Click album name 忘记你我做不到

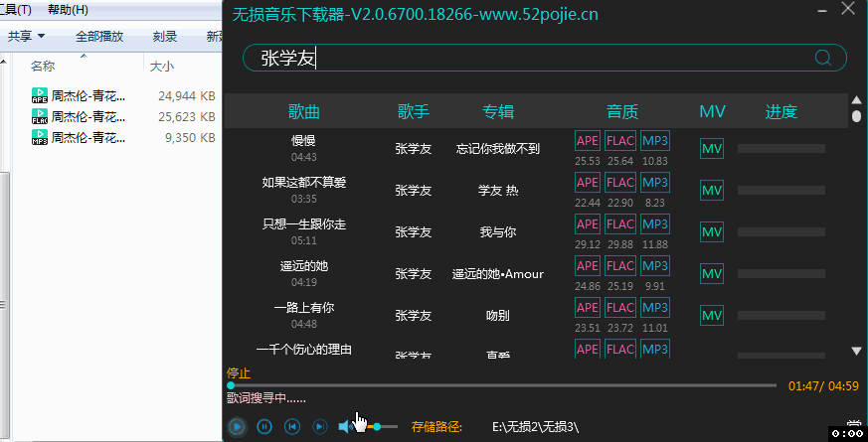coord(498,149)
